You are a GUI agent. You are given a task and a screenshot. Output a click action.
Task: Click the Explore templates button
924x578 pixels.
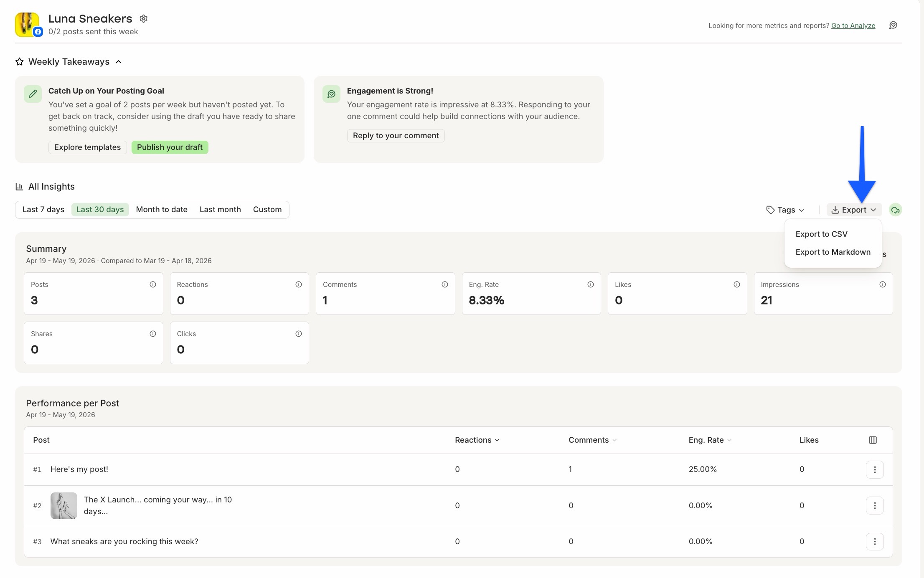[x=87, y=147]
